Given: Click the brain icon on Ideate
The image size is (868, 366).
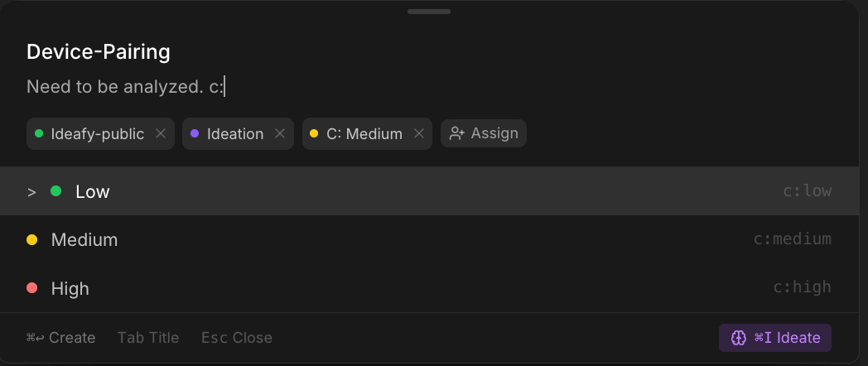Looking at the screenshot, I should [x=739, y=338].
